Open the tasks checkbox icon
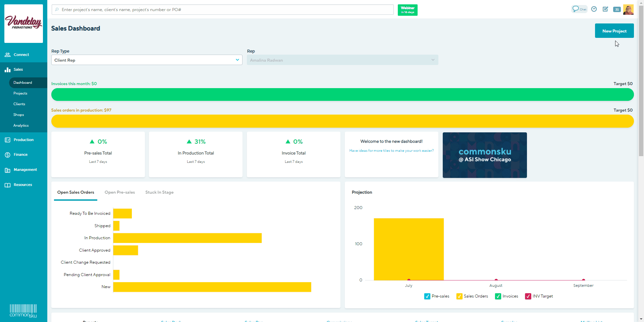644x322 pixels. [x=605, y=9]
